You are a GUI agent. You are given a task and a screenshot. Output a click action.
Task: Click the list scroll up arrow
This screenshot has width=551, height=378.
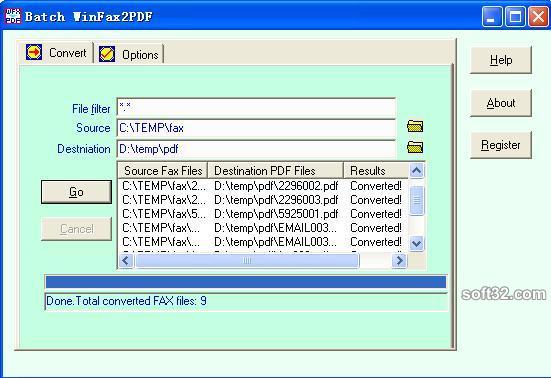[x=416, y=171]
